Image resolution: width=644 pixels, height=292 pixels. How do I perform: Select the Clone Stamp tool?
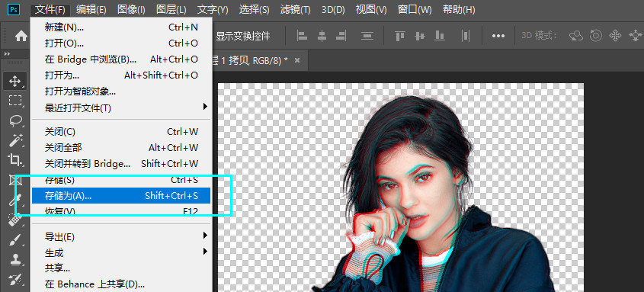[14, 259]
